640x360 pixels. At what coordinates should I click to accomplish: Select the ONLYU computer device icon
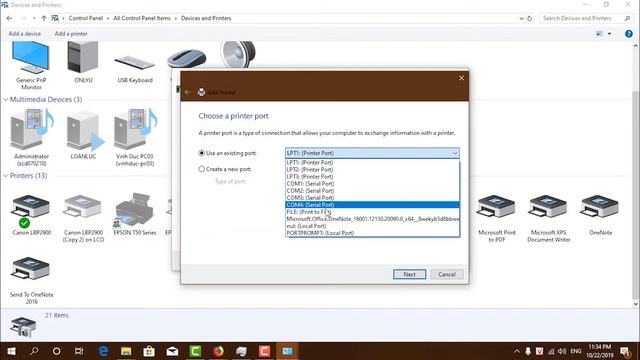tap(83, 58)
